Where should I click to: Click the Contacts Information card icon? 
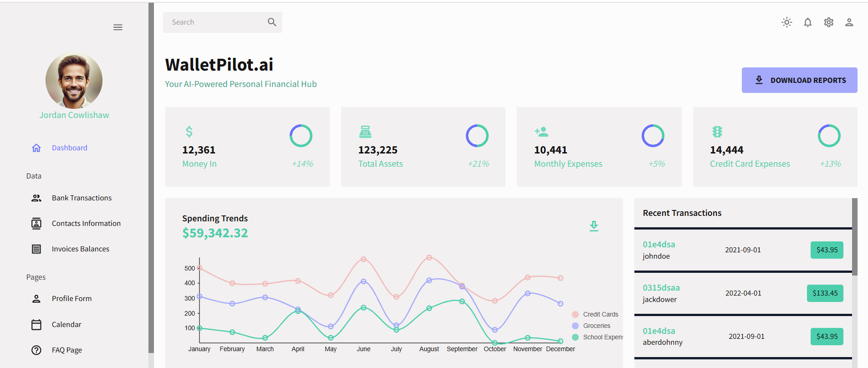coord(36,224)
